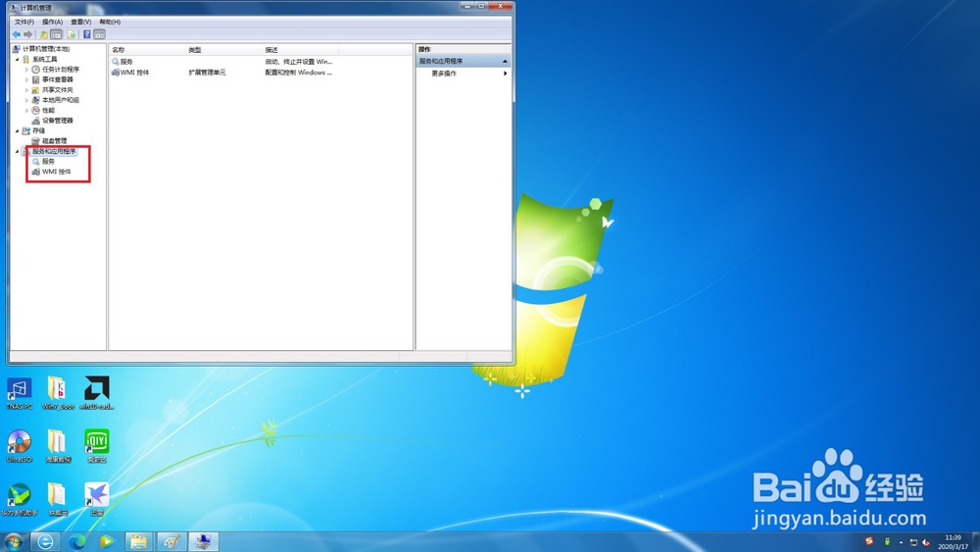980x552 pixels.
Task: Open the green iQIYI desktop shortcut
Action: pyautogui.click(x=97, y=446)
